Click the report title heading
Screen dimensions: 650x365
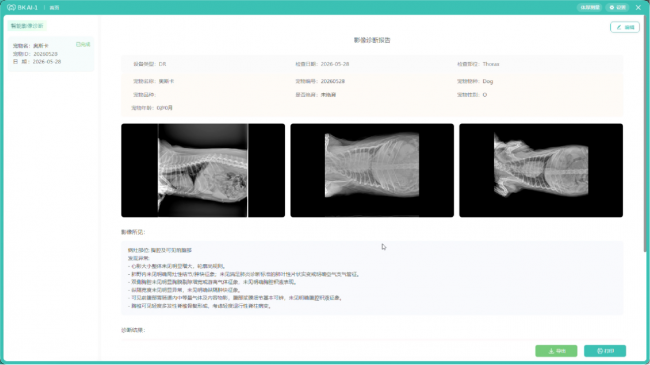point(372,40)
